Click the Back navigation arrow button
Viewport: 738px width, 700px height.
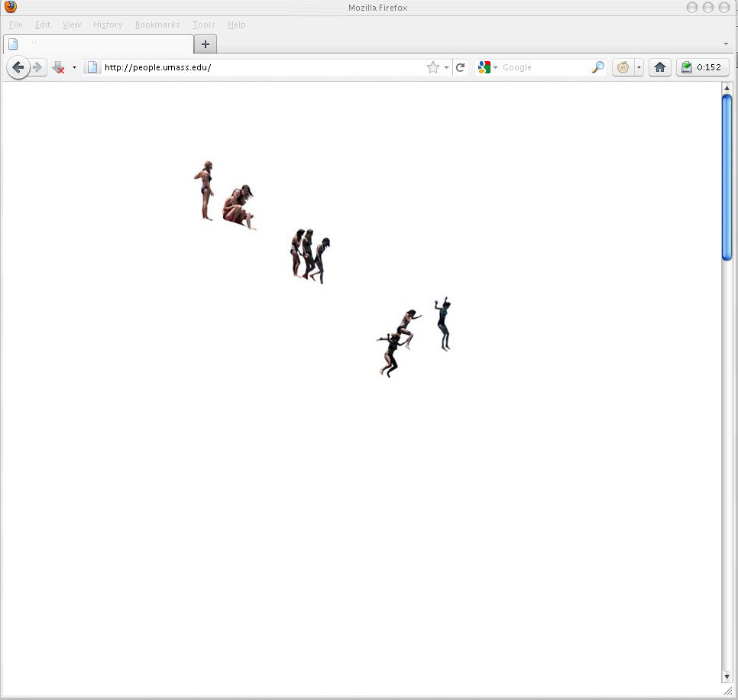tap(18, 68)
